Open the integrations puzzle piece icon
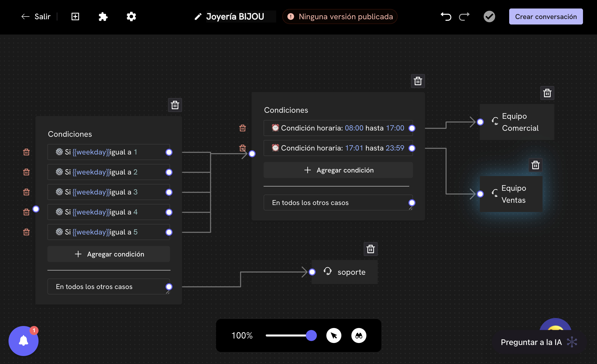597x364 pixels. point(103,17)
